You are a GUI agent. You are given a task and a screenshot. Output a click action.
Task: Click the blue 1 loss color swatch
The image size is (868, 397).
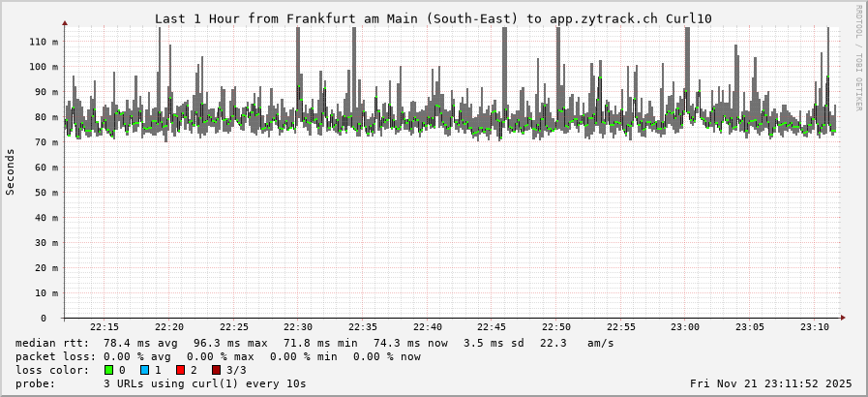tap(144, 370)
